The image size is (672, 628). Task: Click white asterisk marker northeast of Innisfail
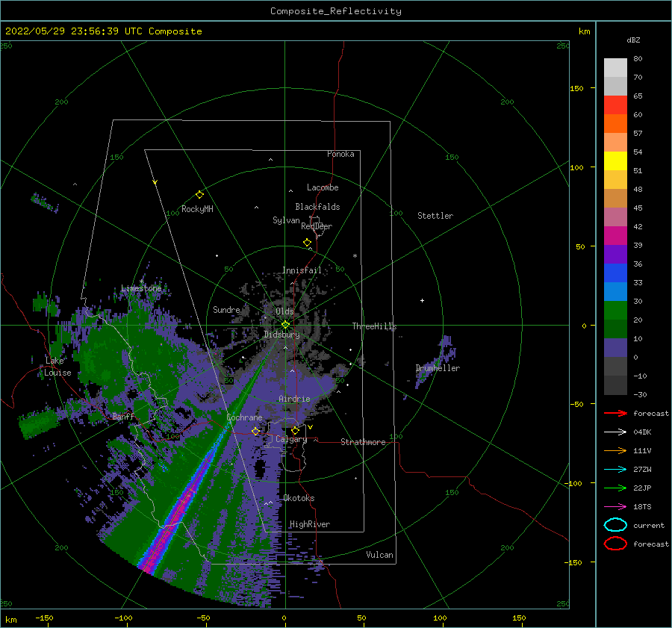point(355,256)
